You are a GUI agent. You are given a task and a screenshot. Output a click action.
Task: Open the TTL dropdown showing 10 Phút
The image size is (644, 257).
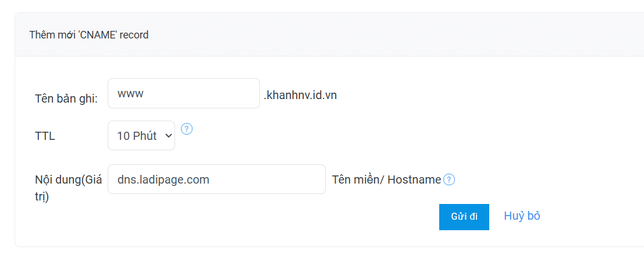pyautogui.click(x=141, y=136)
